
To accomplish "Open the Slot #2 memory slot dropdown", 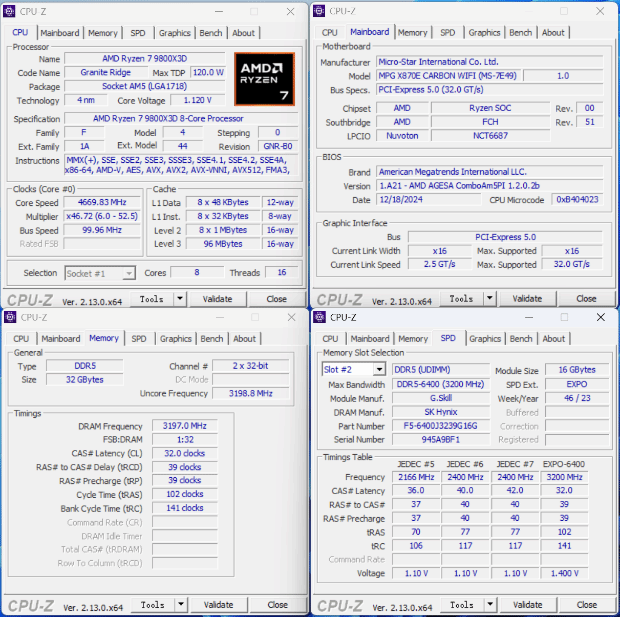I will (354, 369).
